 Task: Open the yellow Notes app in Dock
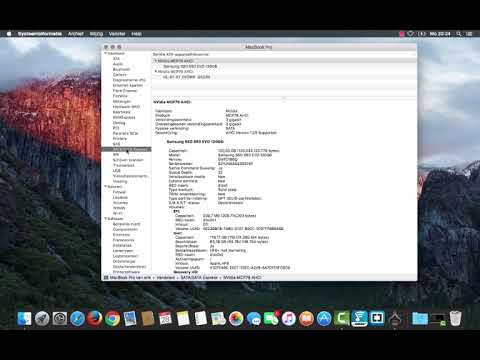[x=183, y=319]
